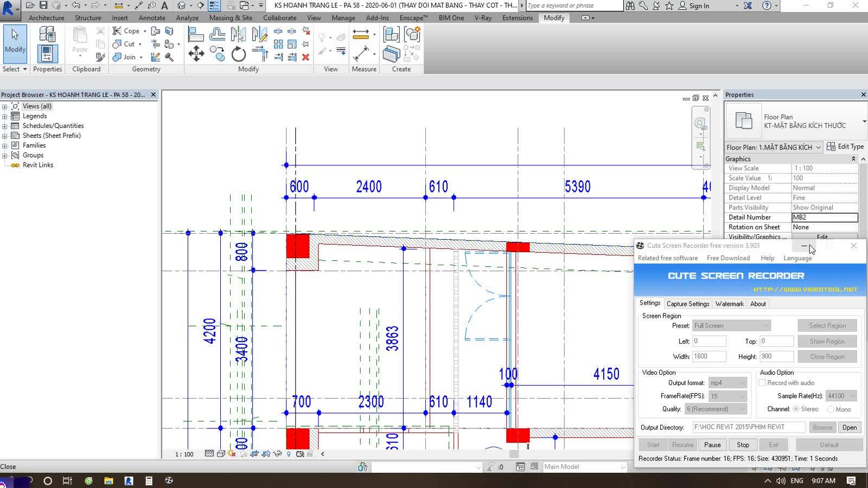Toggle the Properties palette ribbon button
This screenshot has height=488, width=868.
47,54
